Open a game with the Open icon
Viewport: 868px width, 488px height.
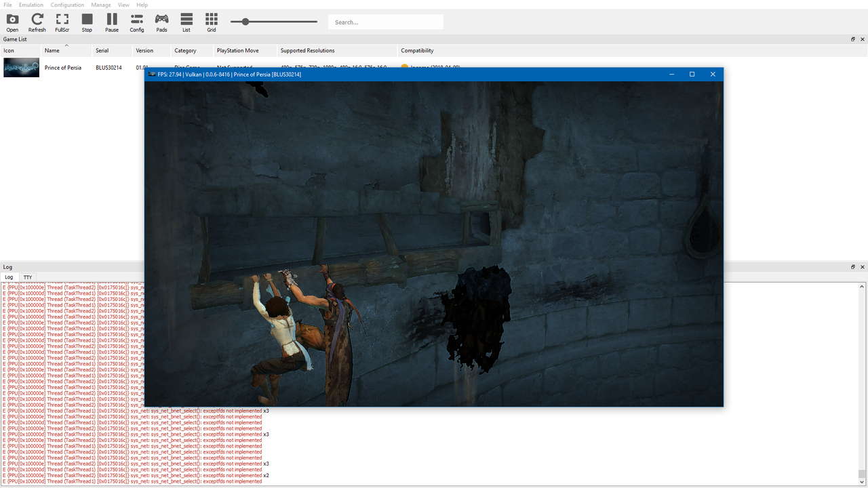pyautogui.click(x=12, y=22)
